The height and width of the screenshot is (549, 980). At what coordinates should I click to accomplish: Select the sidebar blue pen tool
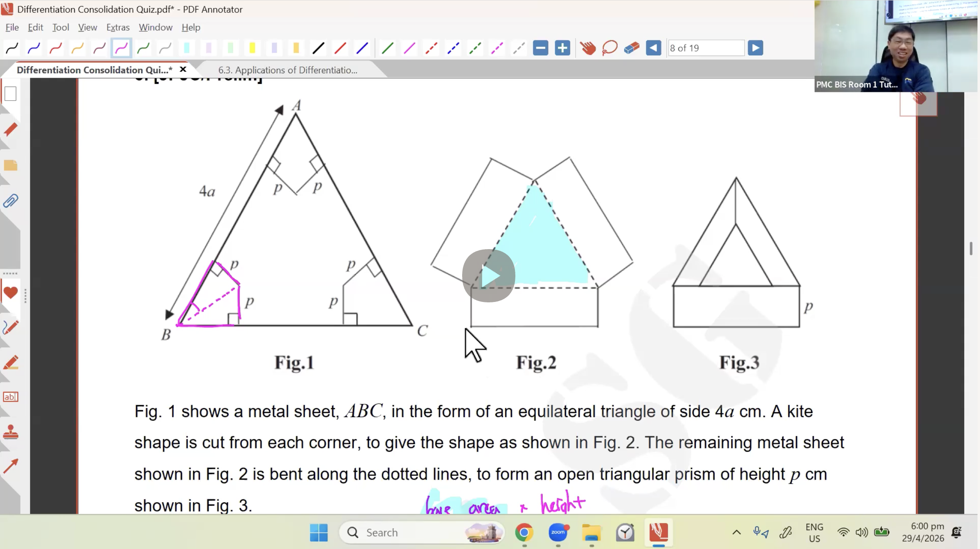(10, 327)
